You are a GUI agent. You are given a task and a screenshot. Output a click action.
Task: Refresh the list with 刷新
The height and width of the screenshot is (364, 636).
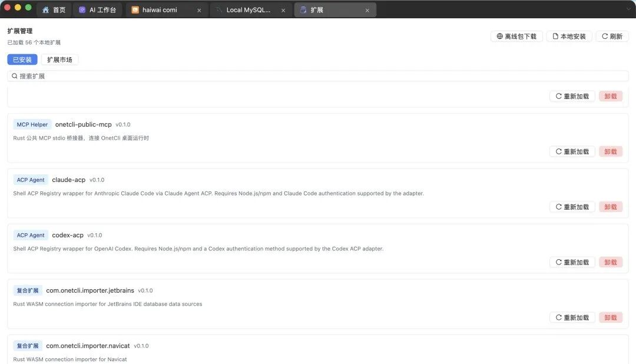612,37
